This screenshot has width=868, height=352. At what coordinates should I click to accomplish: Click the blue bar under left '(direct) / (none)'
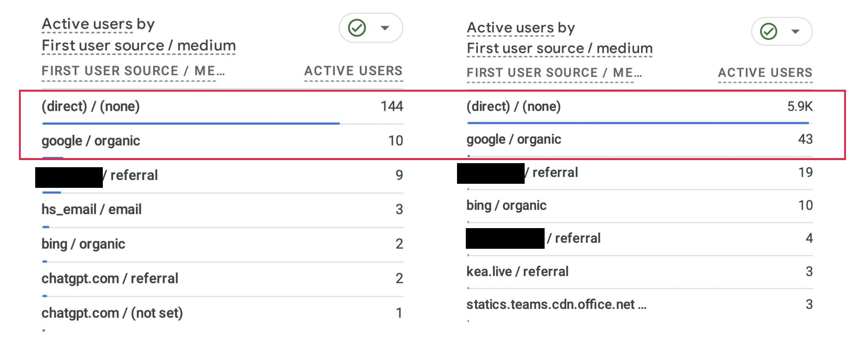tap(191, 124)
